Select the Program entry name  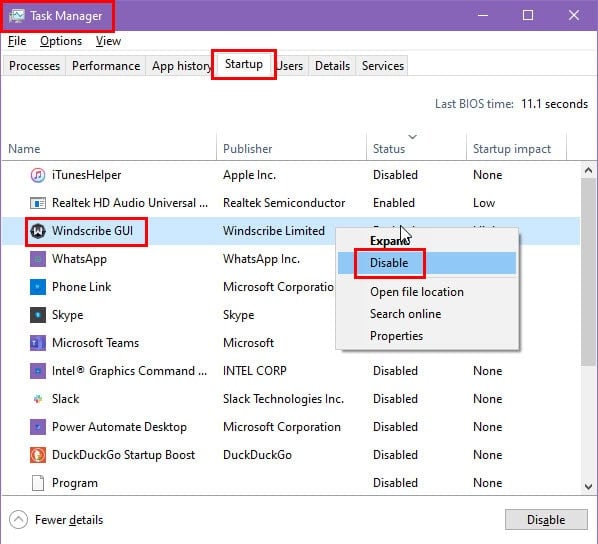(x=75, y=483)
